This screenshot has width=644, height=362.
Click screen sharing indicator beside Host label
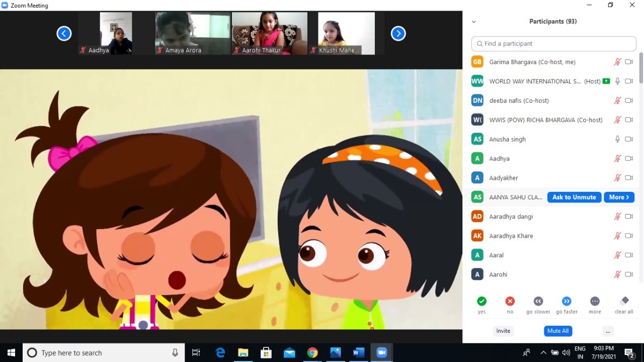click(x=606, y=81)
